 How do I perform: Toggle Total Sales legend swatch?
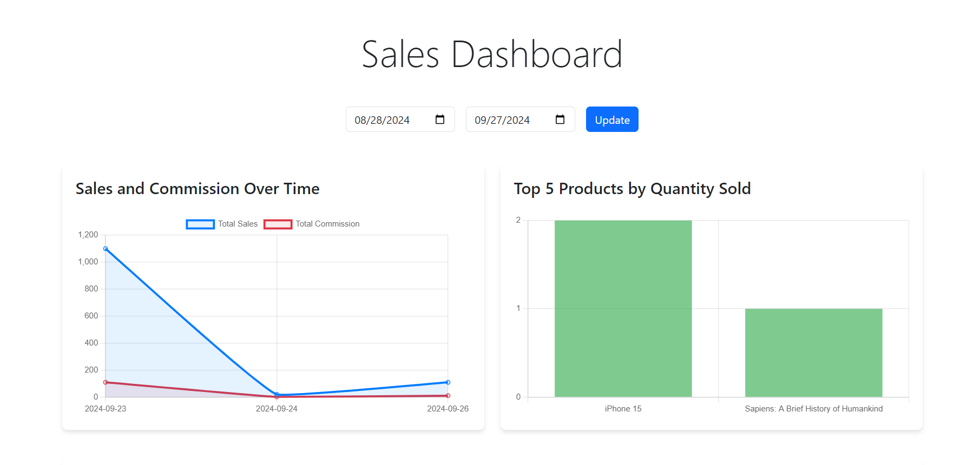(x=200, y=224)
